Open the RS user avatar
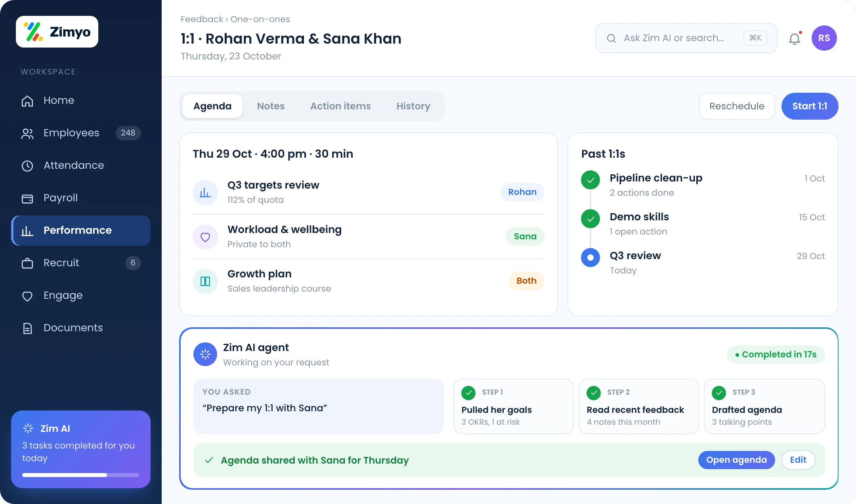 click(824, 38)
